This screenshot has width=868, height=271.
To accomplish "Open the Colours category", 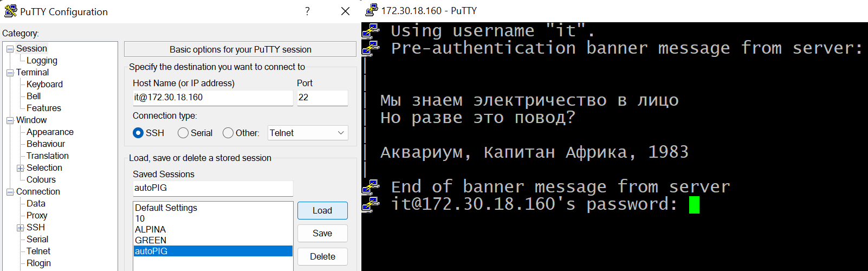I will (41, 179).
